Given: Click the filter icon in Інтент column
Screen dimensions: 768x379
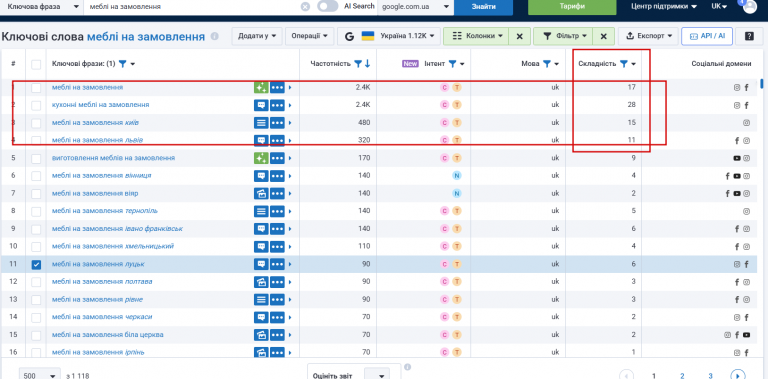Looking at the screenshot, I should click(x=452, y=64).
